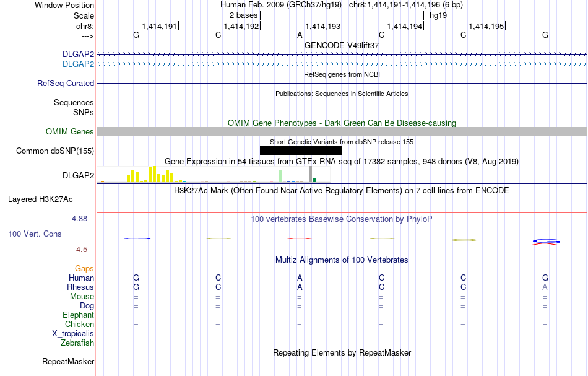The width and height of the screenshot is (588, 376).
Task: Click the 4.88 PhyloP scale value
Action: [79, 219]
